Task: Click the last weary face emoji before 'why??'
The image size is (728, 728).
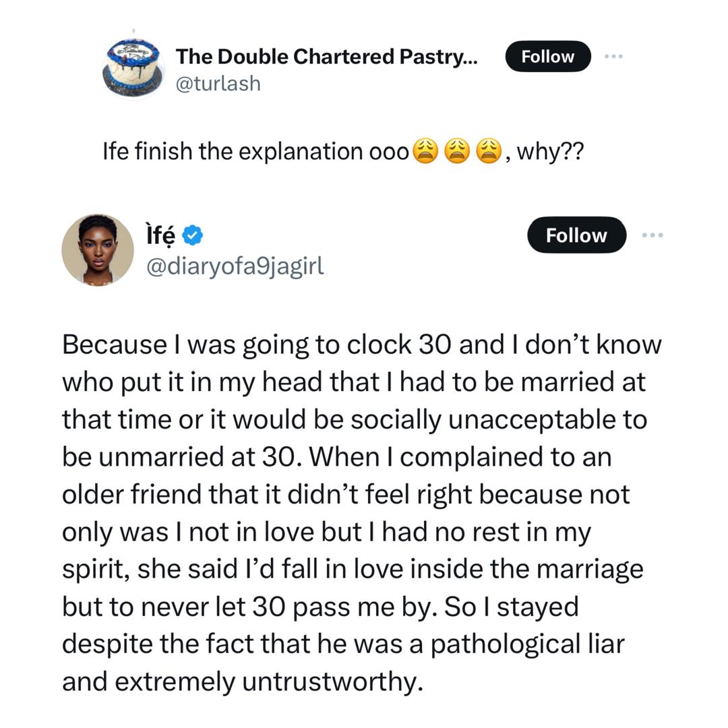Action: (489, 151)
